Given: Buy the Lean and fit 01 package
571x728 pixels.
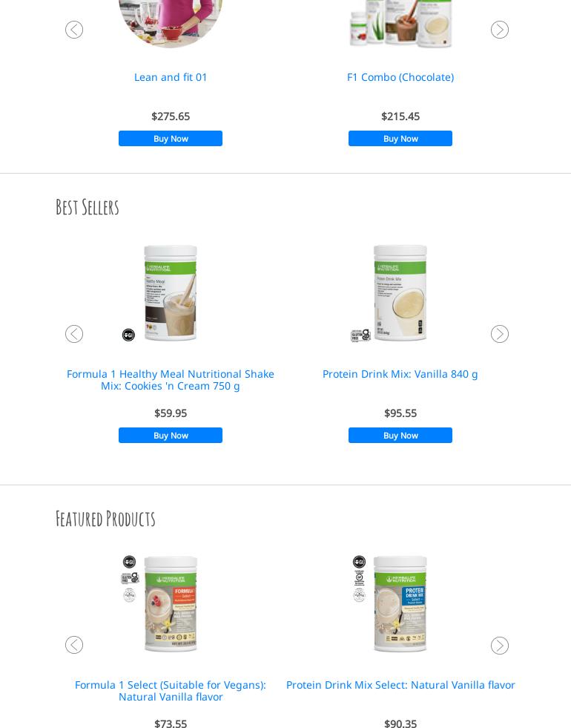Looking at the screenshot, I should 171,138.
